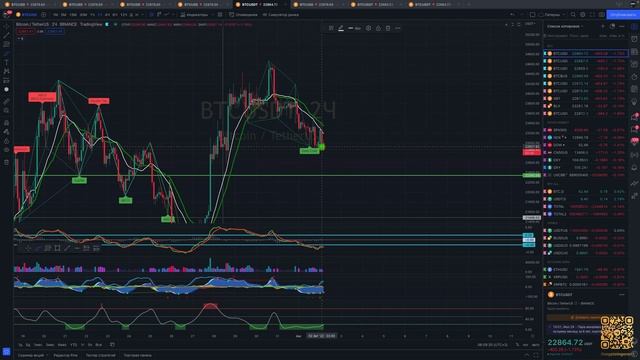Open the Паттерны saved layout menu
This screenshot has height=360, width=640.
pos(552,15)
